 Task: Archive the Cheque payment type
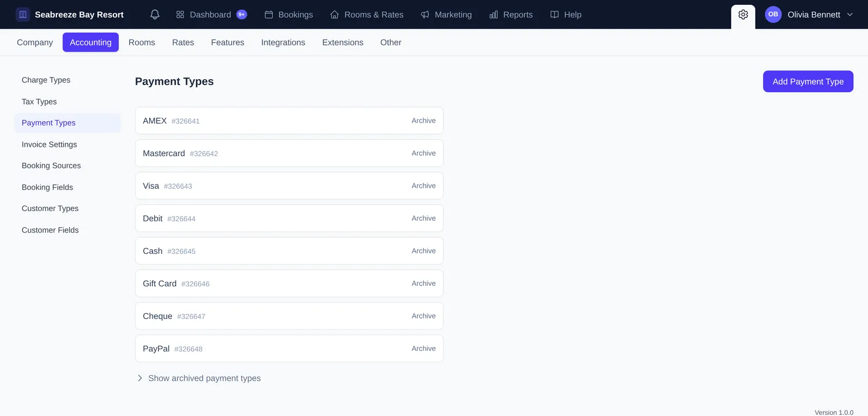pyautogui.click(x=424, y=316)
